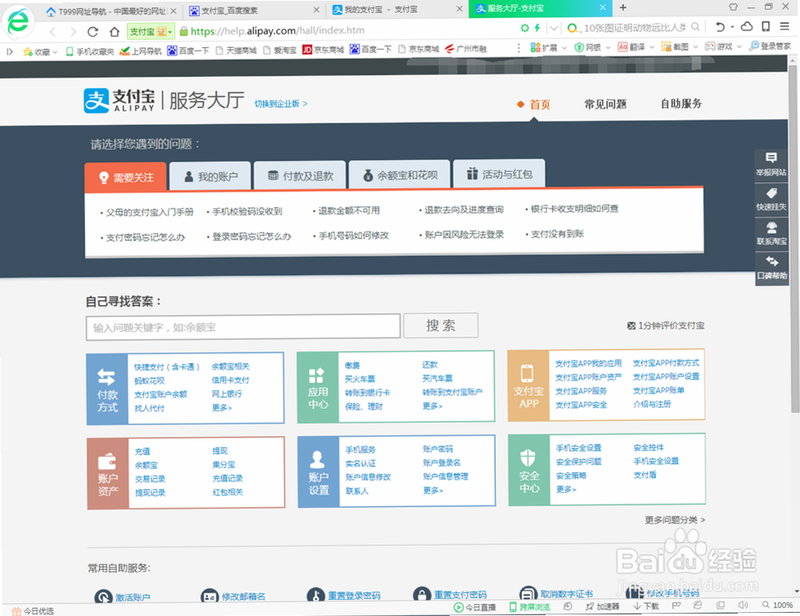This screenshot has width=800, height=616.
Task: Click 蚂蚁花呗 under 付款方式
Action: click(149, 381)
